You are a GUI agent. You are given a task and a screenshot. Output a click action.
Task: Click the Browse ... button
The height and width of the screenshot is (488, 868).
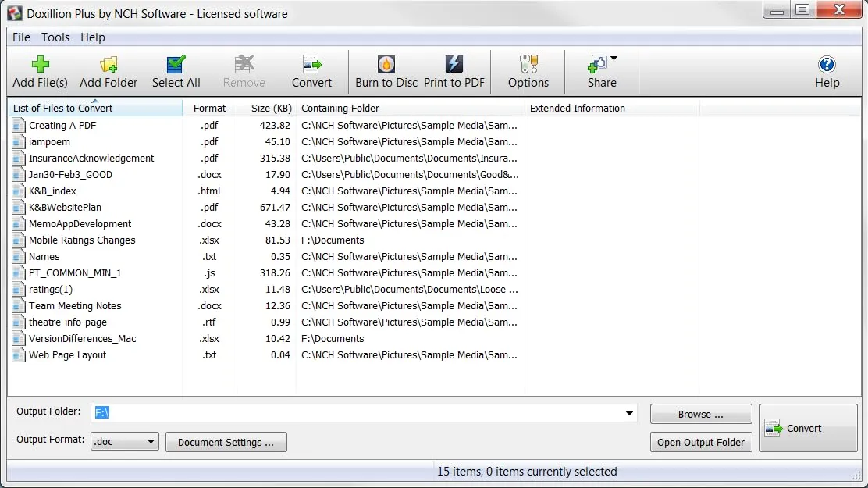[x=700, y=414]
